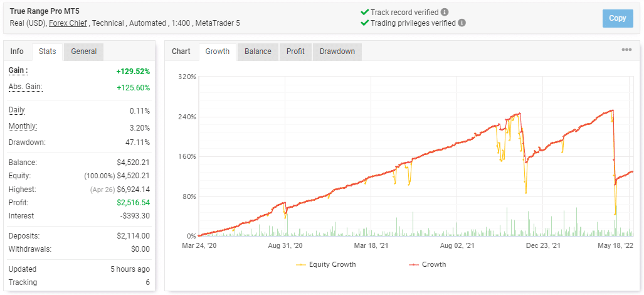This screenshot has height=295, width=644.
Task: Click the Drawdown label in stats
Action: tap(27, 142)
